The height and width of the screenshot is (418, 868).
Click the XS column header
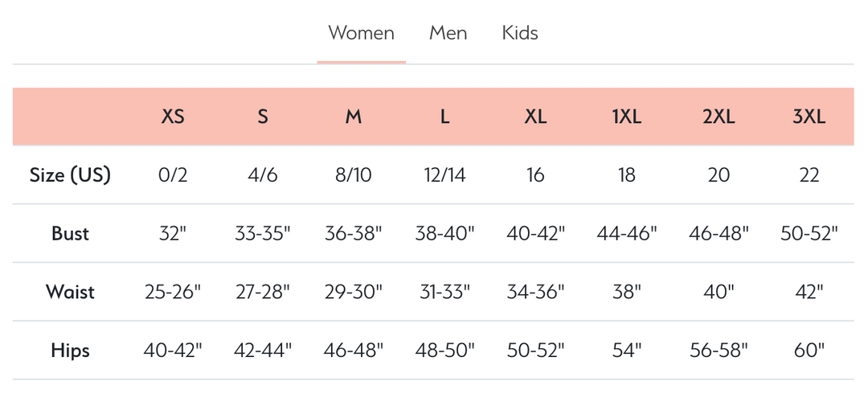click(x=173, y=117)
